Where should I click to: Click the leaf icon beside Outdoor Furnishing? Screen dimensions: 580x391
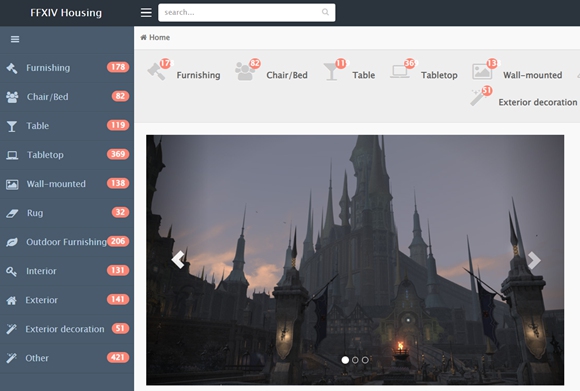click(x=12, y=242)
